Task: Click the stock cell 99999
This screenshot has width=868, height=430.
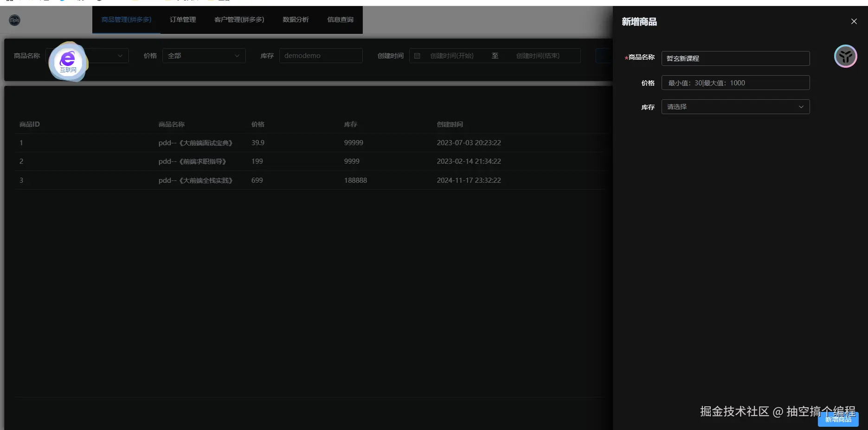Action: click(x=354, y=143)
